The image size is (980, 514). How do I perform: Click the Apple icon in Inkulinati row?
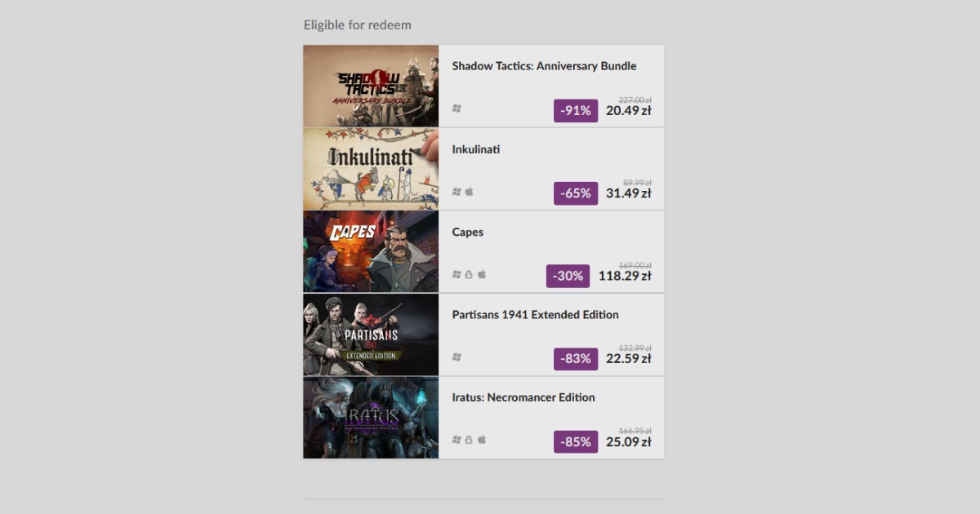tap(470, 192)
